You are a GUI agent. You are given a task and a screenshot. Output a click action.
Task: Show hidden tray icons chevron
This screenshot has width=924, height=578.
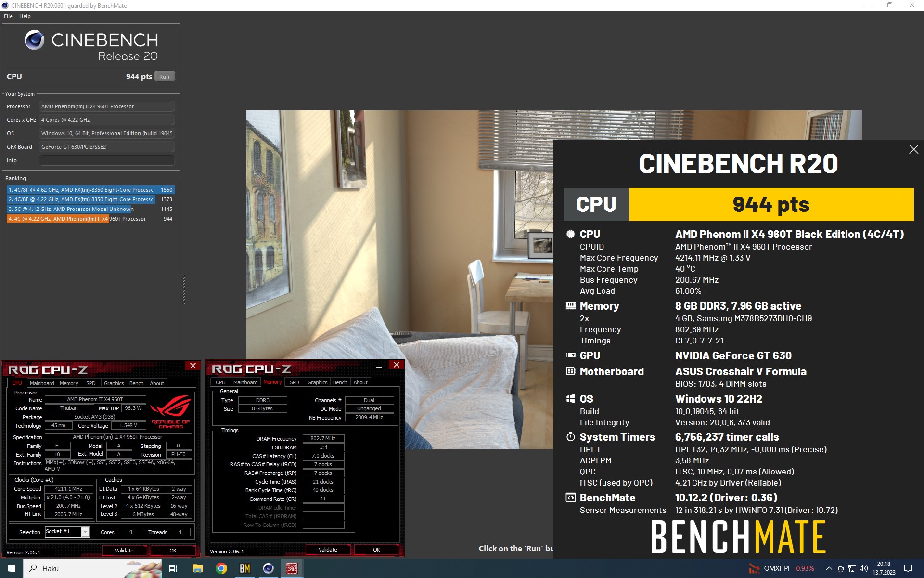click(x=829, y=568)
